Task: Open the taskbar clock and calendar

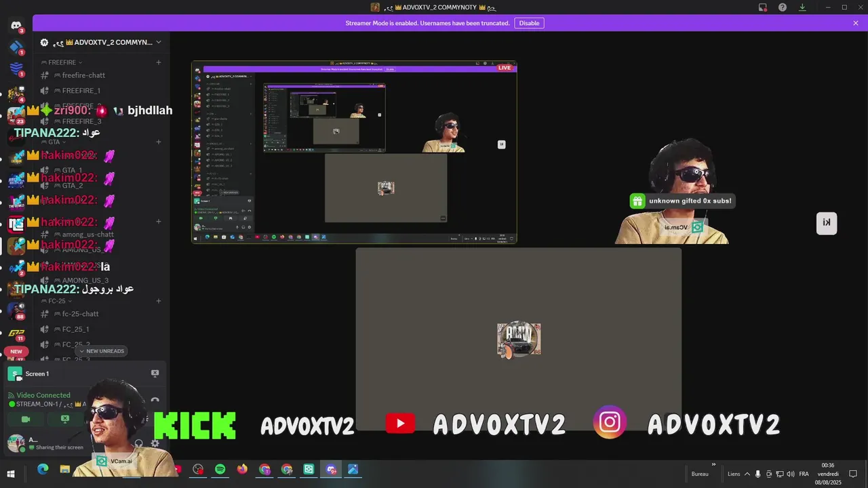Action: click(828, 474)
